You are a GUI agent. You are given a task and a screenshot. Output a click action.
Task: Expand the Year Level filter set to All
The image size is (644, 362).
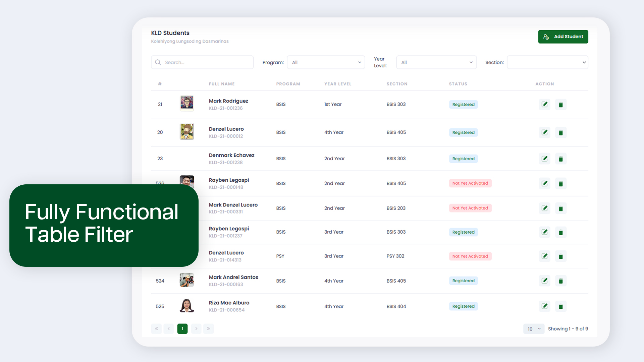[x=436, y=62]
